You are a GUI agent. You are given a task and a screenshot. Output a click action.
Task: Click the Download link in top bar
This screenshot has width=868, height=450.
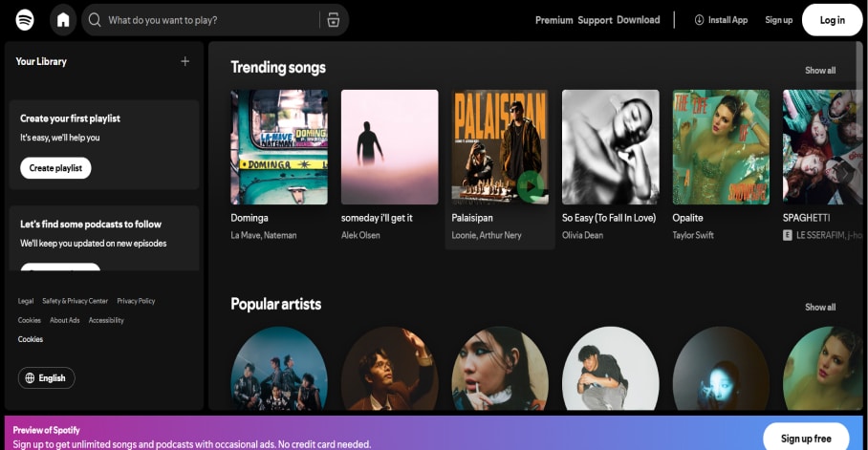pos(638,20)
